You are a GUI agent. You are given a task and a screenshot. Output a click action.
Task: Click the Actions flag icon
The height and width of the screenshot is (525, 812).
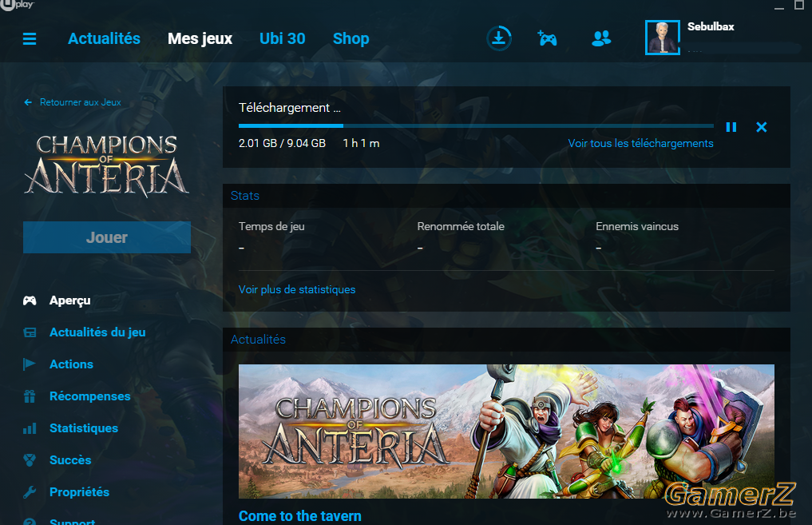[x=30, y=364]
